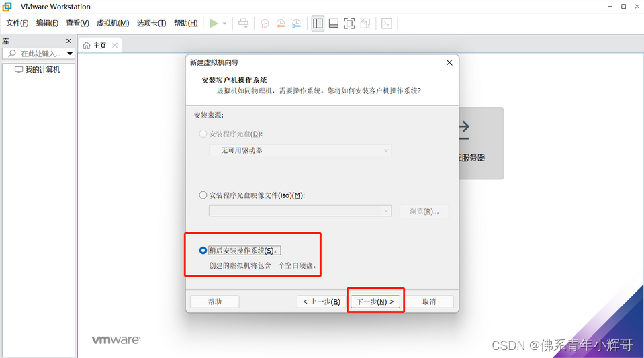Toggle the thumbnail bar view icon
Viewport: 644px width, 358px height.
[334, 24]
